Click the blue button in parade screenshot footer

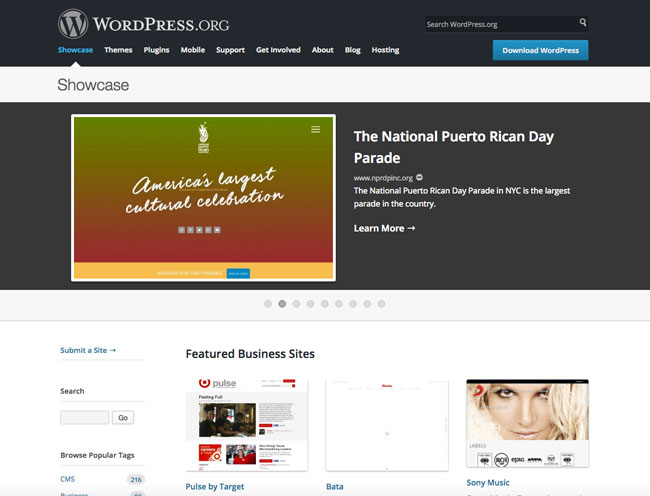238,273
